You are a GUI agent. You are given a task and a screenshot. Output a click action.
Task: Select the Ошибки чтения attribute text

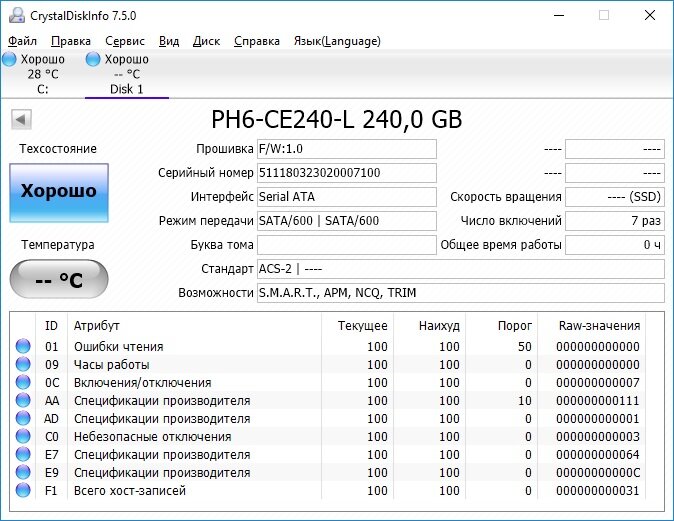coord(119,346)
